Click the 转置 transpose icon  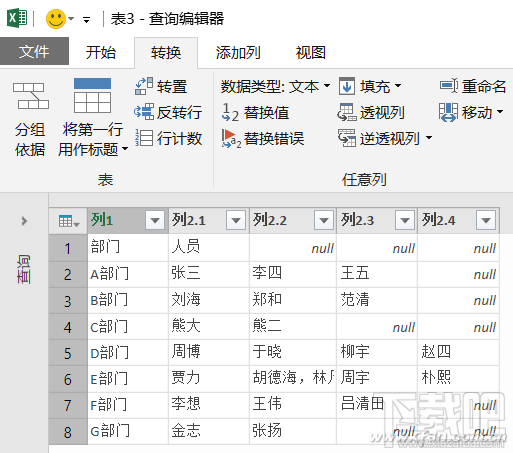point(144,86)
